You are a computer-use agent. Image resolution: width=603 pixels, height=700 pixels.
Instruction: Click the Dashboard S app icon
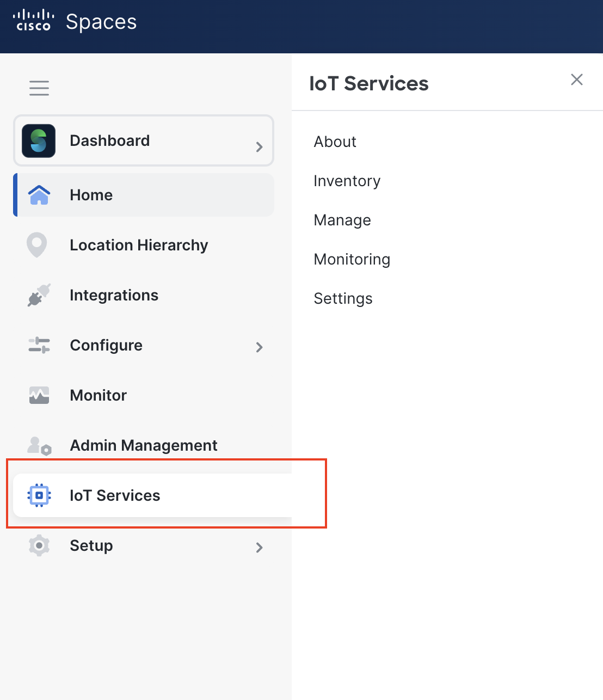click(x=39, y=141)
